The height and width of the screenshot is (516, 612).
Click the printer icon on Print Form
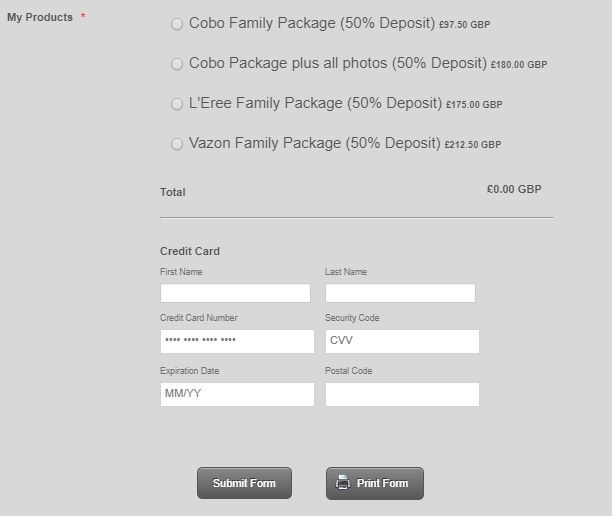(343, 483)
